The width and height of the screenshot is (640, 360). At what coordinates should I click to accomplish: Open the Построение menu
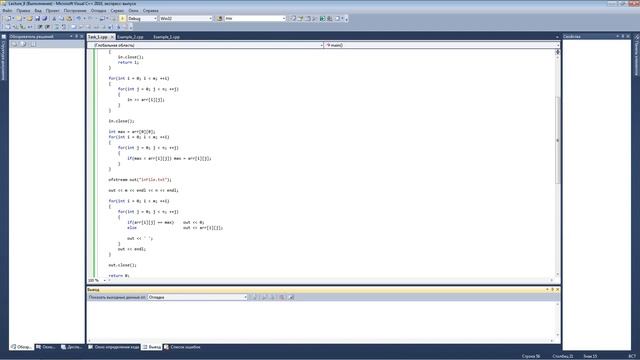[x=75, y=11]
